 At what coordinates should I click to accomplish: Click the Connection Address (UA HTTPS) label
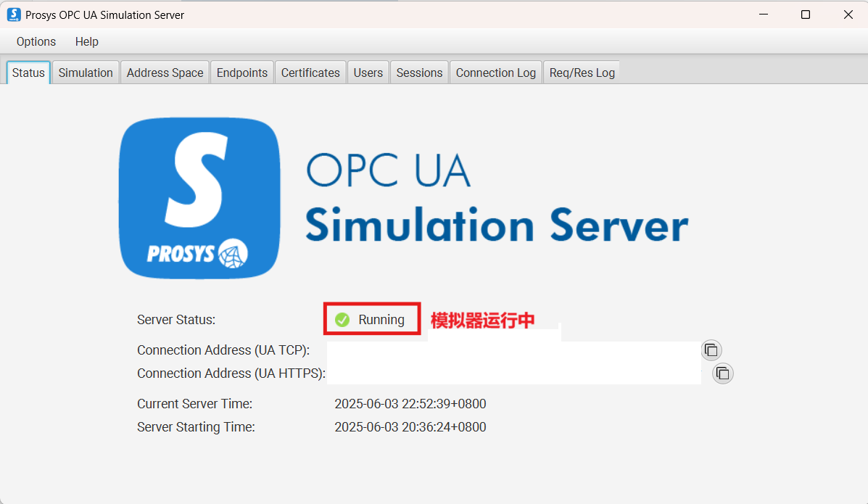[x=231, y=373]
